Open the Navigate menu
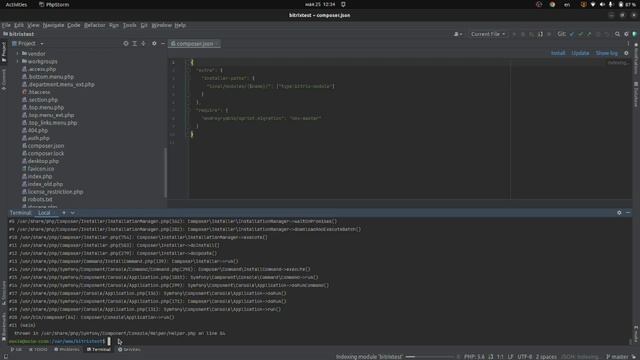This screenshot has height=360, width=640. click(x=53, y=25)
